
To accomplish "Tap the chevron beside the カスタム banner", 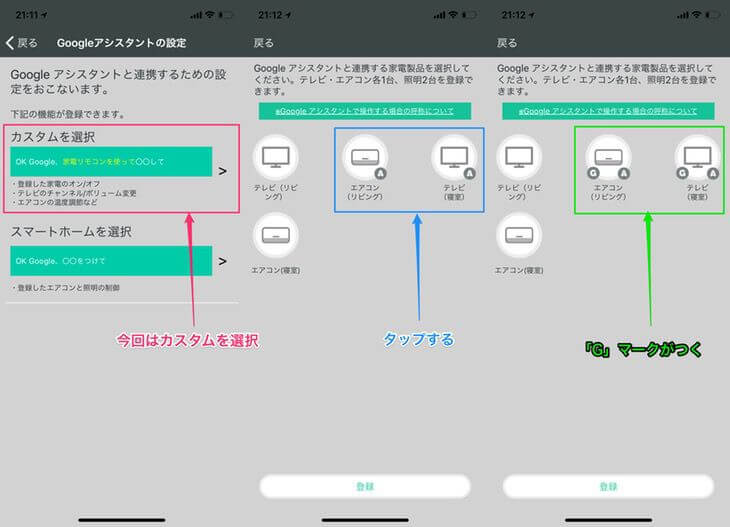I will pos(223,171).
